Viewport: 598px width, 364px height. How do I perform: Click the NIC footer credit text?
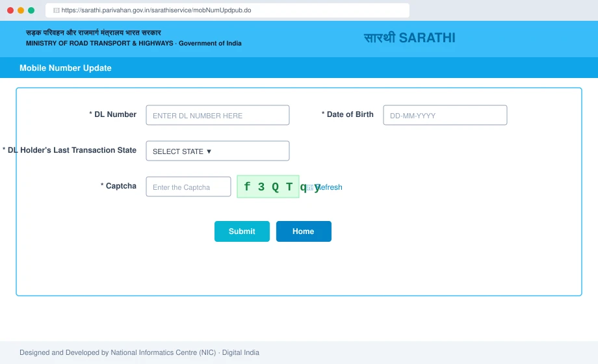pos(139,352)
